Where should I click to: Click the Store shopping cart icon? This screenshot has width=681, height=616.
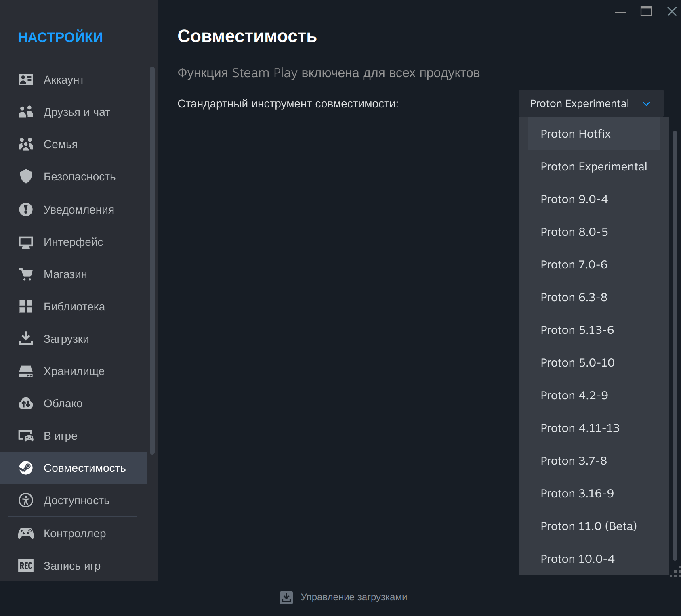pyautogui.click(x=26, y=274)
